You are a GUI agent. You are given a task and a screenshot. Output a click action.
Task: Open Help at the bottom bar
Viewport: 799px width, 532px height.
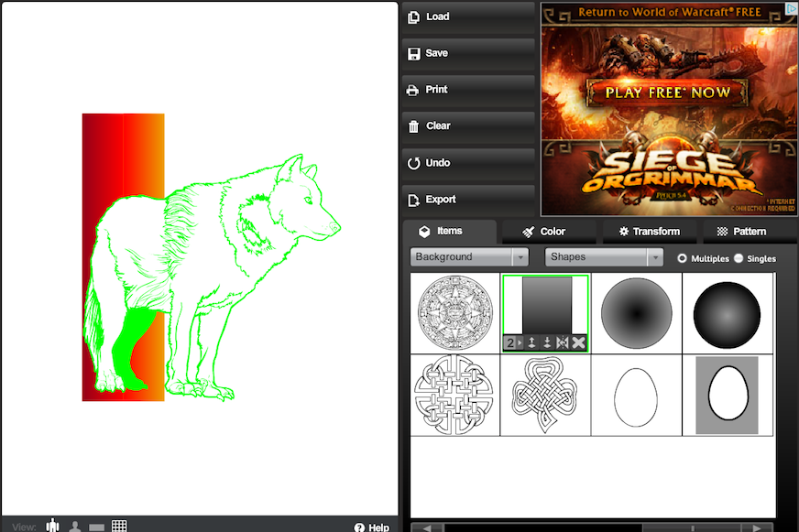(x=372, y=527)
